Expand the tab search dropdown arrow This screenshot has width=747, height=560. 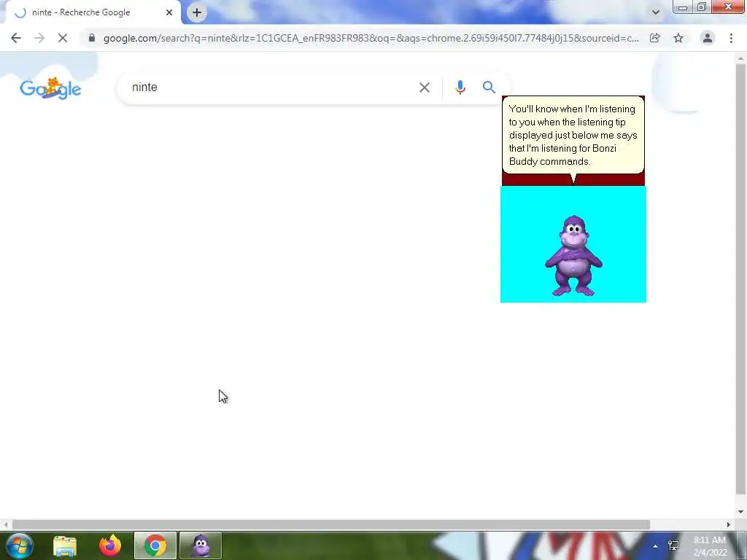pyautogui.click(x=656, y=12)
